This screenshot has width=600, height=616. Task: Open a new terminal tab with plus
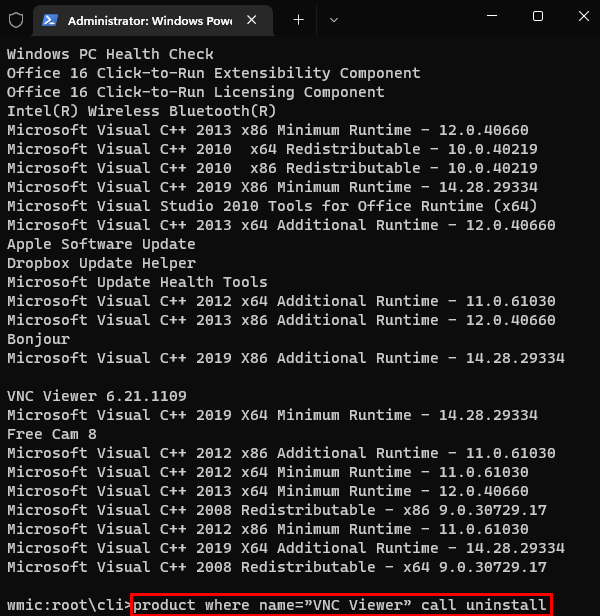point(299,20)
